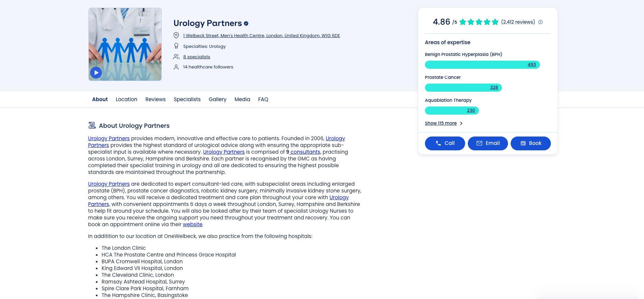
Task: Click HCA The Prostate Centre list item
Action: coord(169,255)
